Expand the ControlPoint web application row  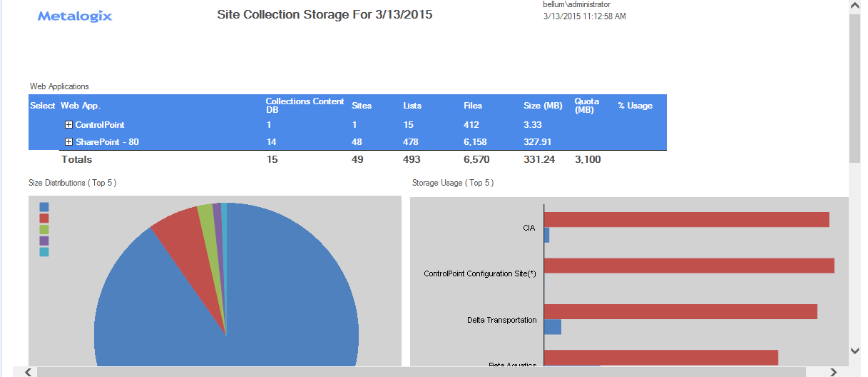(69, 125)
